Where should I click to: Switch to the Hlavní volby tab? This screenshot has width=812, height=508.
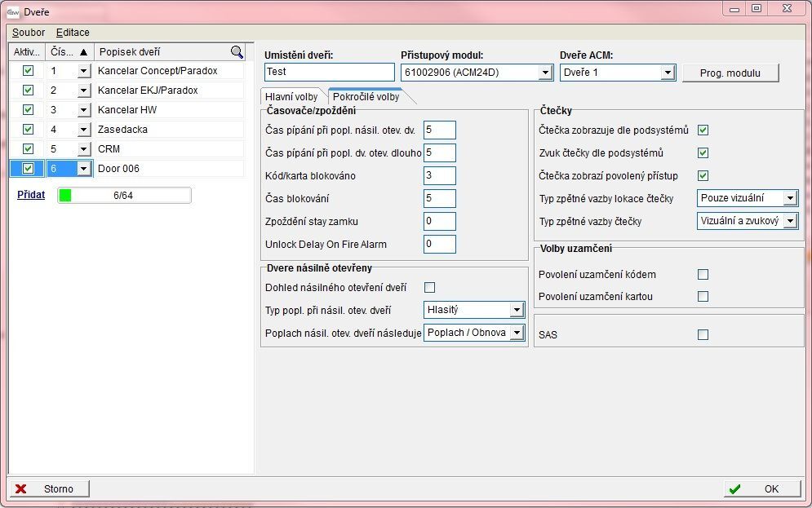click(292, 96)
